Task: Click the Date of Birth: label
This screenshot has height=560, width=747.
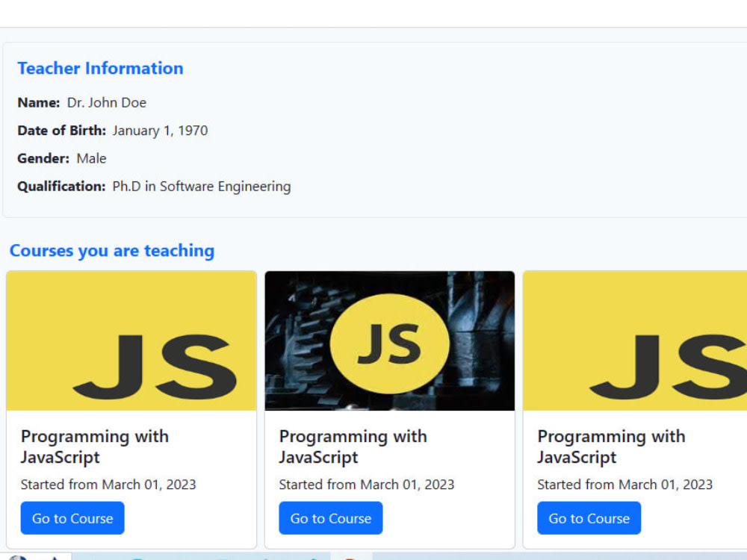Action: tap(61, 131)
